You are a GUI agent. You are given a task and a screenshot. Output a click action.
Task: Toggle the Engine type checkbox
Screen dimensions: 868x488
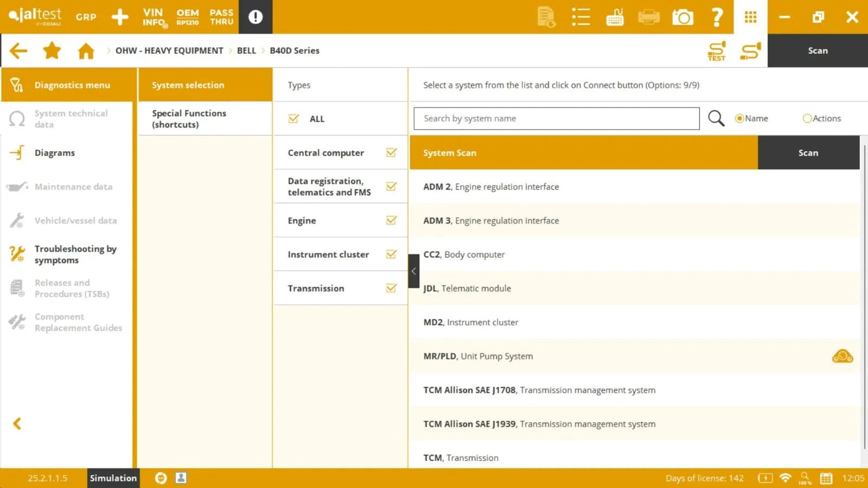pos(391,220)
